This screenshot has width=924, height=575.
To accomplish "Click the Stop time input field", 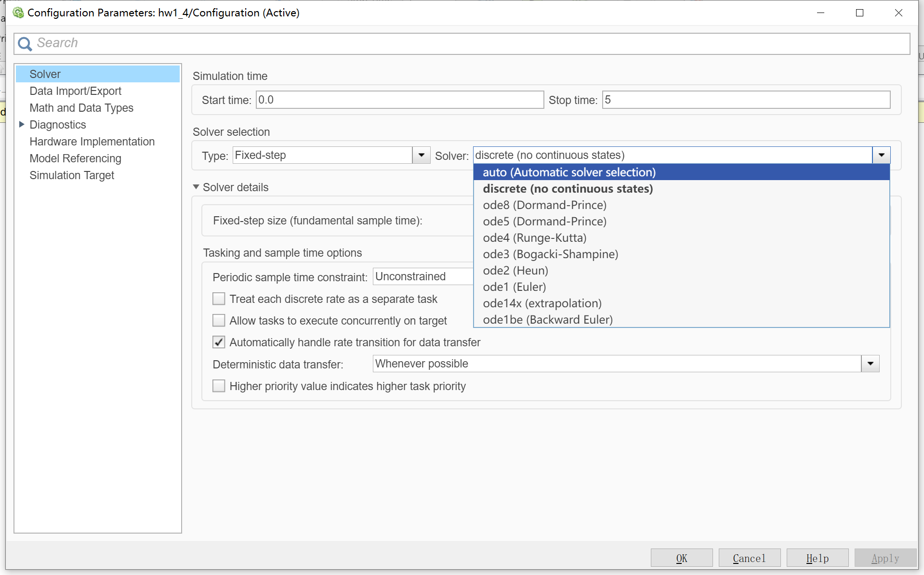I will [745, 100].
